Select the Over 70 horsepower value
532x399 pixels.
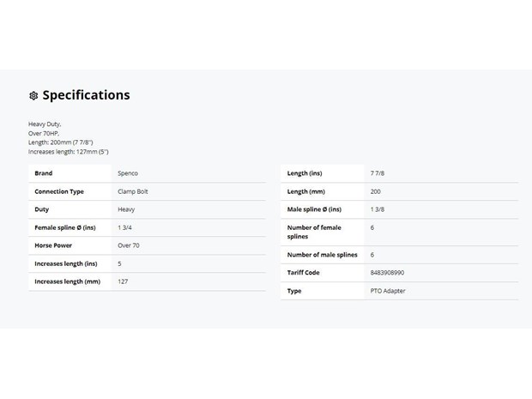pos(128,245)
